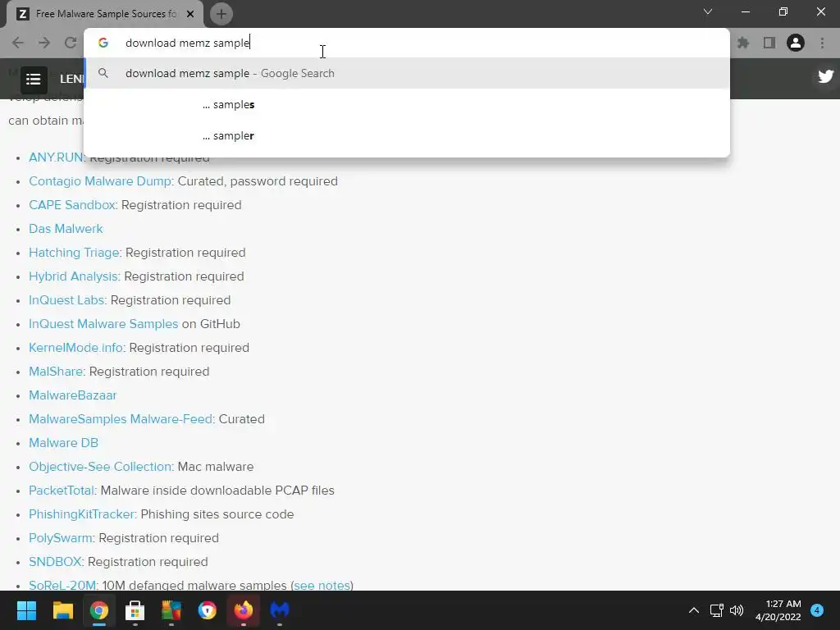Image resolution: width=840 pixels, height=630 pixels.
Task: Open the Hatching Triage link
Action: click(74, 253)
